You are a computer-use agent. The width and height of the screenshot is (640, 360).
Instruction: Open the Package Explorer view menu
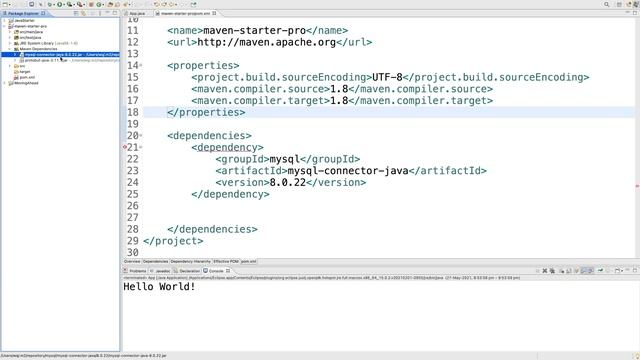coord(100,13)
